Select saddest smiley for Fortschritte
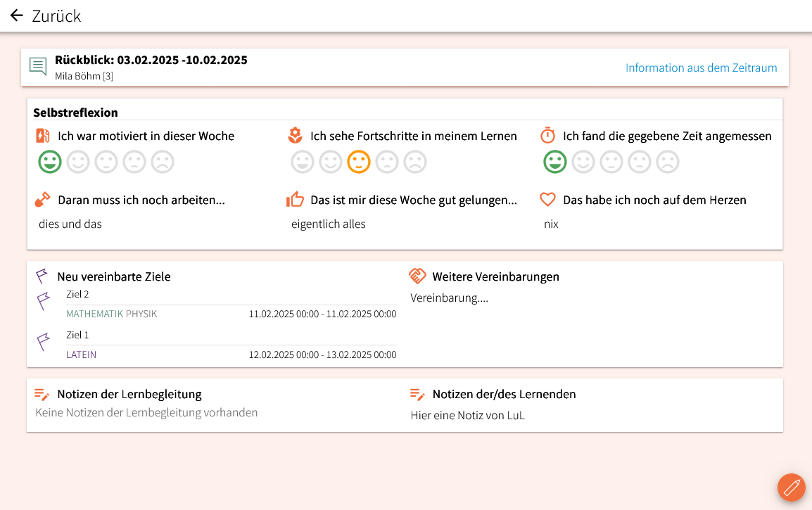This screenshot has height=510, width=812. point(415,162)
